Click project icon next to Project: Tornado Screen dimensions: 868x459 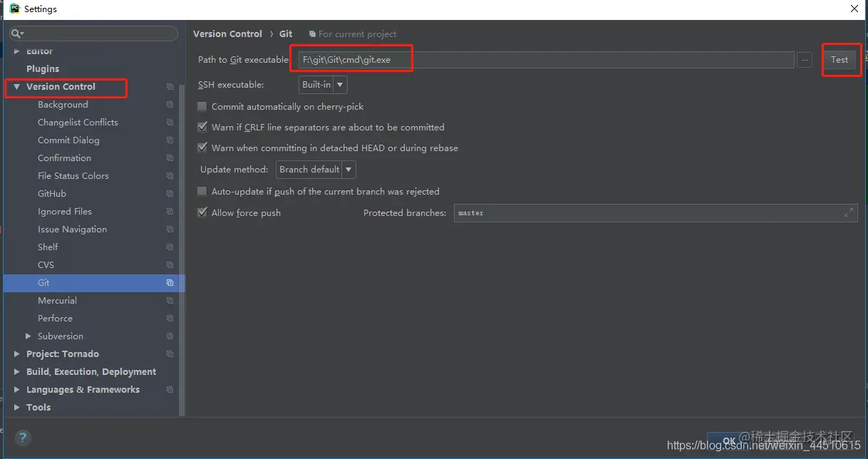[x=170, y=354]
